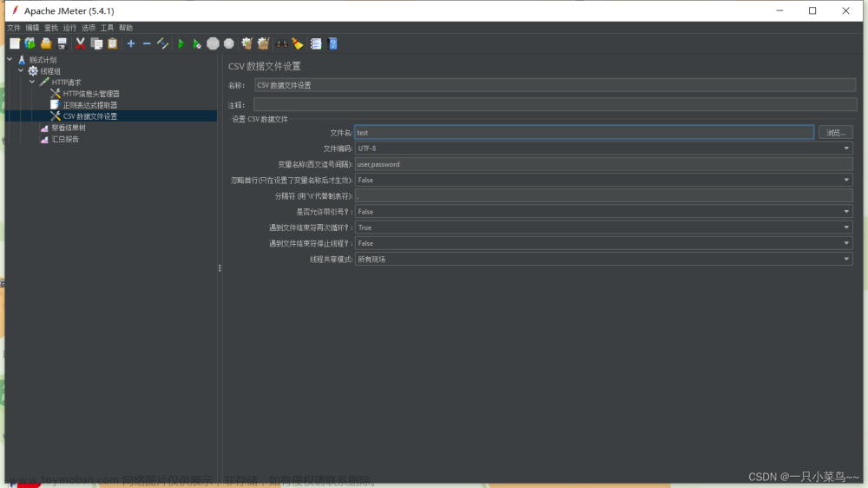868x488 pixels.
Task: Click the Clear All results icon
Action: pos(264,43)
